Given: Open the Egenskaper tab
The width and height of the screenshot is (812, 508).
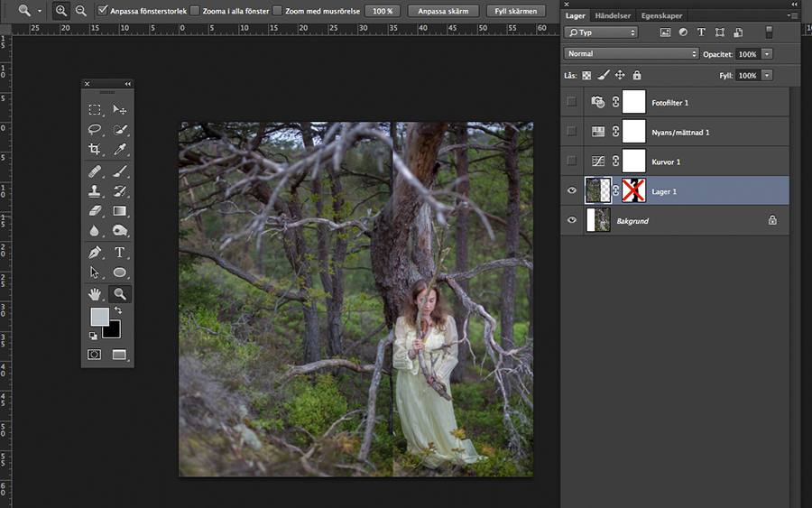Looking at the screenshot, I should pyautogui.click(x=661, y=16).
